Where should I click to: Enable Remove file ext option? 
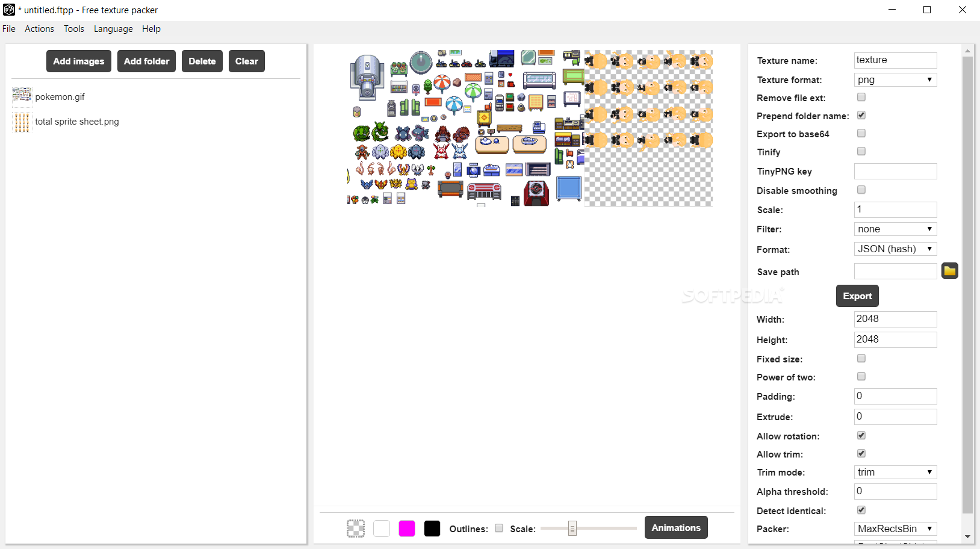(x=861, y=97)
